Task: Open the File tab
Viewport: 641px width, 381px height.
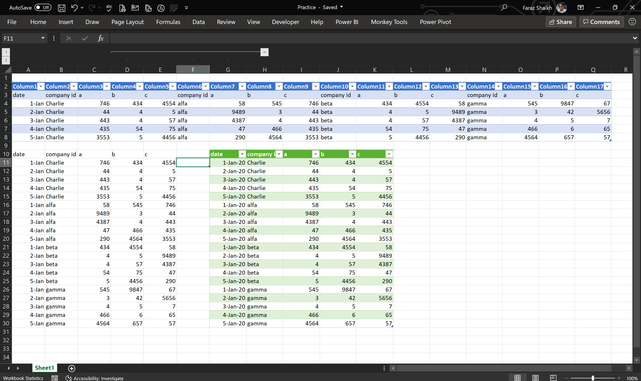Action: coord(12,22)
